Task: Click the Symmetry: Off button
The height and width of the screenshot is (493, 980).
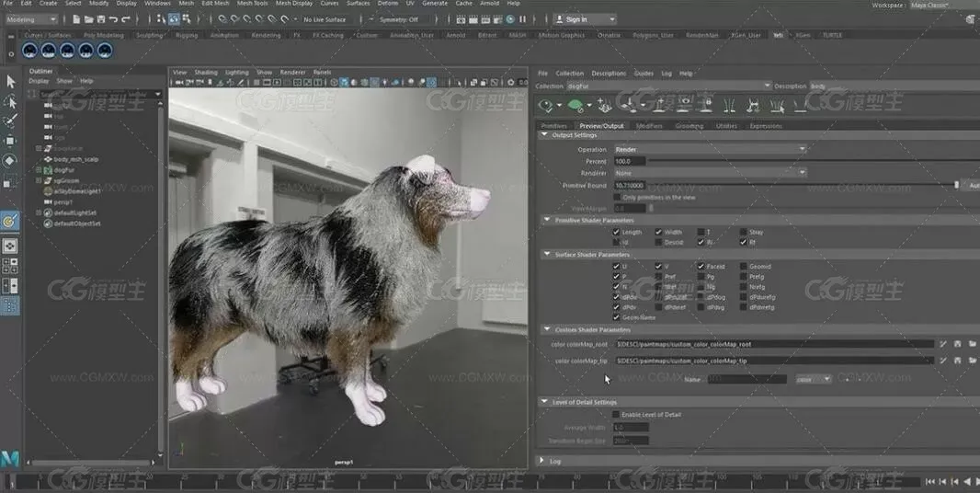Action: pyautogui.click(x=399, y=19)
